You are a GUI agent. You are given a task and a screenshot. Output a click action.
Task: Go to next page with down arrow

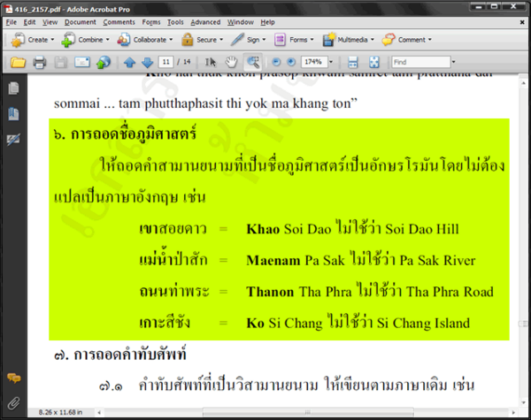click(147, 62)
